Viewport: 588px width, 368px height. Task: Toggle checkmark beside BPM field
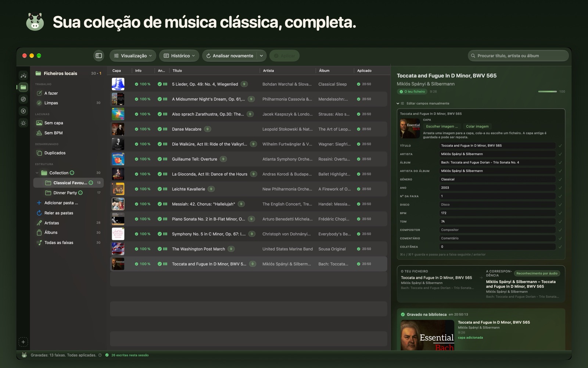[560, 213]
